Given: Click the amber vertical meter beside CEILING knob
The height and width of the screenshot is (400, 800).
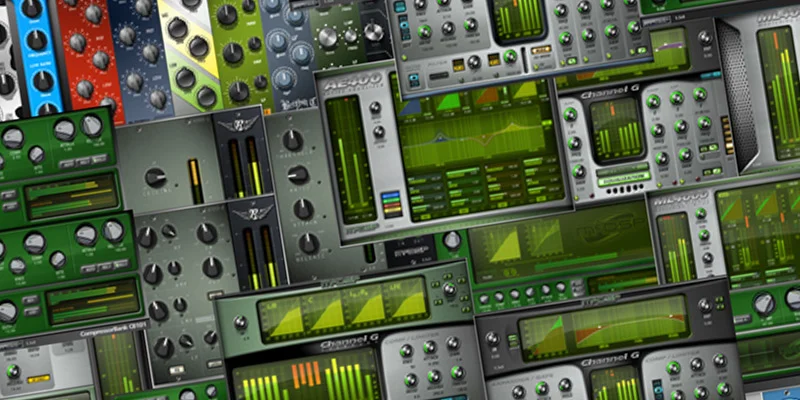Looking at the screenshot, I should (195, 181).
